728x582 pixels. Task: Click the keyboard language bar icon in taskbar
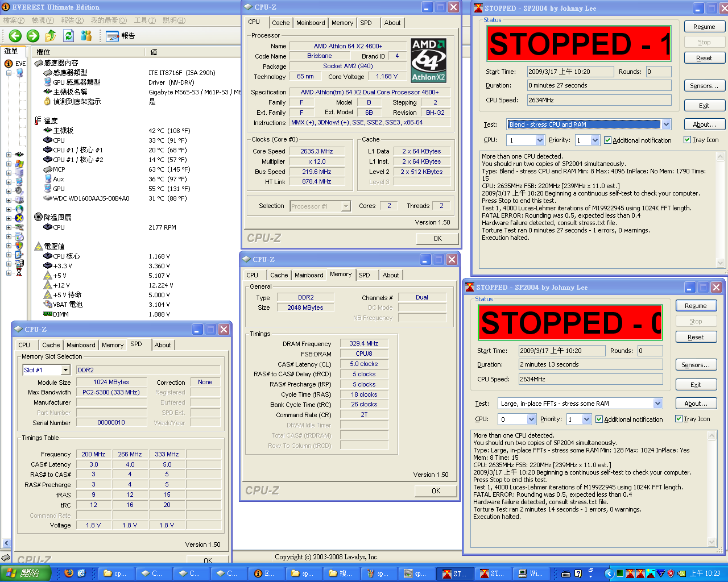point(566,573)
